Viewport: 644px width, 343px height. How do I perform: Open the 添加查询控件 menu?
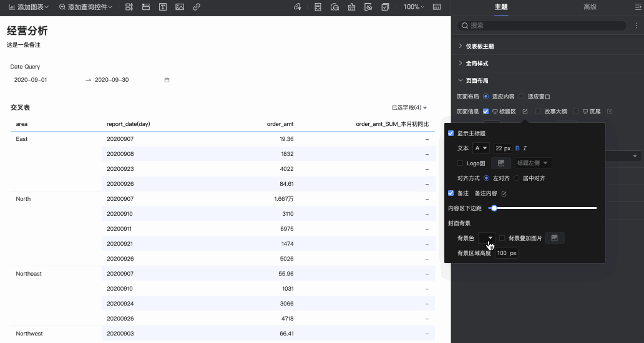[86, 7]
